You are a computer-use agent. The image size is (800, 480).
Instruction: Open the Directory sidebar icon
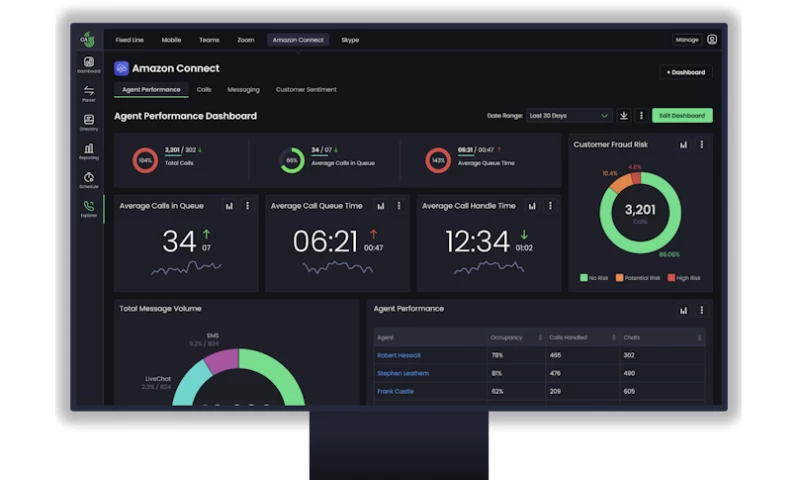point(89,121)
